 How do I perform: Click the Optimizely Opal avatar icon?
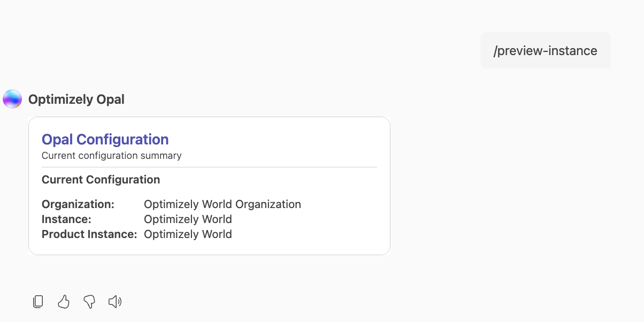click(12, 98)
